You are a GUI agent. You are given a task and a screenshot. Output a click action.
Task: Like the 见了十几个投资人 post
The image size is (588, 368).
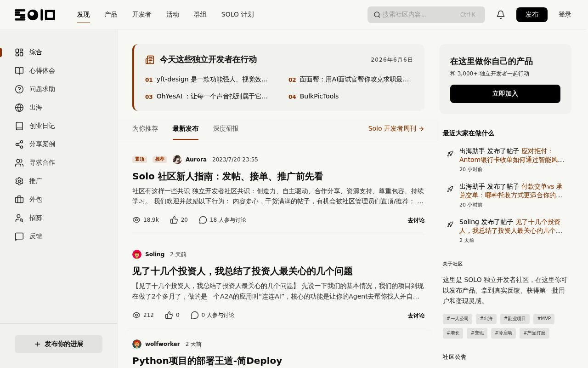pos(169,315)
